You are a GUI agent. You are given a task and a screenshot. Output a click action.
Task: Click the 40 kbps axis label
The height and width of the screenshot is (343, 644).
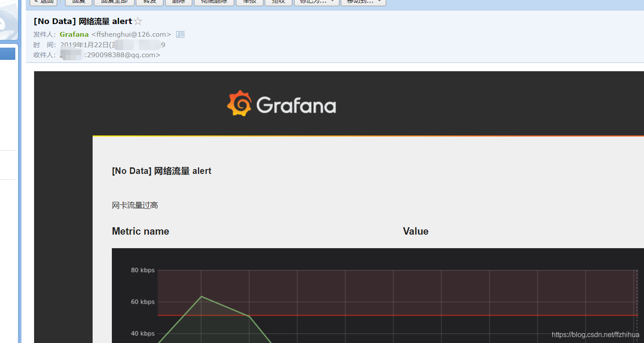(x=143, y=333)
